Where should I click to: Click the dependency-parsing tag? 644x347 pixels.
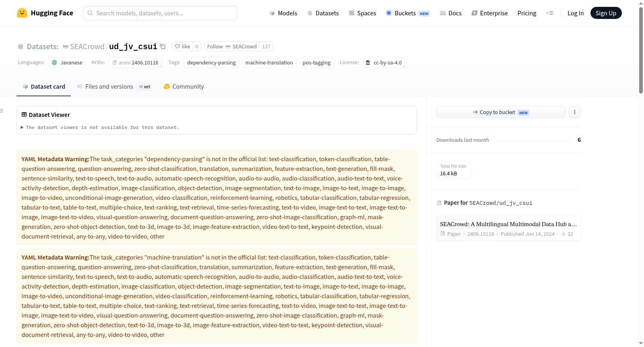click(211, 62)
